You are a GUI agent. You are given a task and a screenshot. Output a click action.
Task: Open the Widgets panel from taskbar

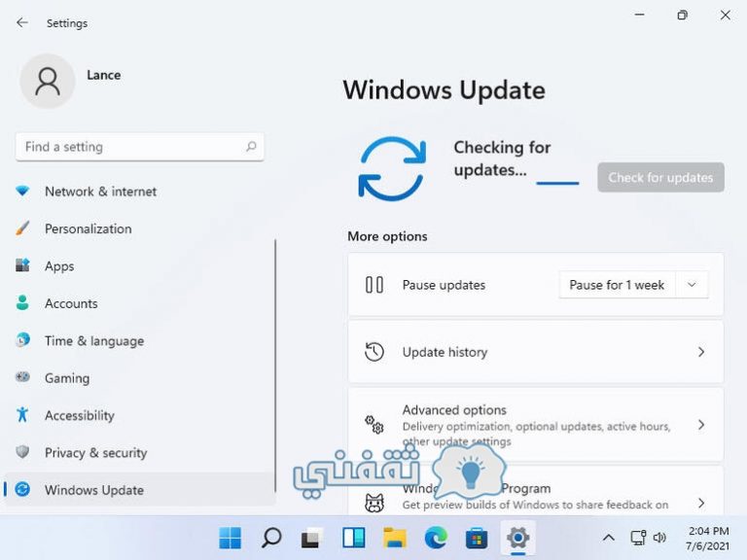pos(353,538)
